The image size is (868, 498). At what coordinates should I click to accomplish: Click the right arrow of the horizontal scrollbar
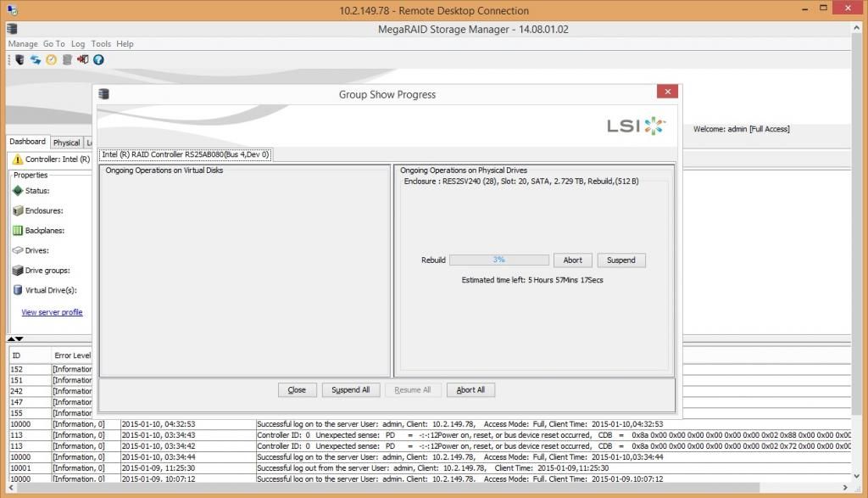pyautogui.click(x=845, y=488)
